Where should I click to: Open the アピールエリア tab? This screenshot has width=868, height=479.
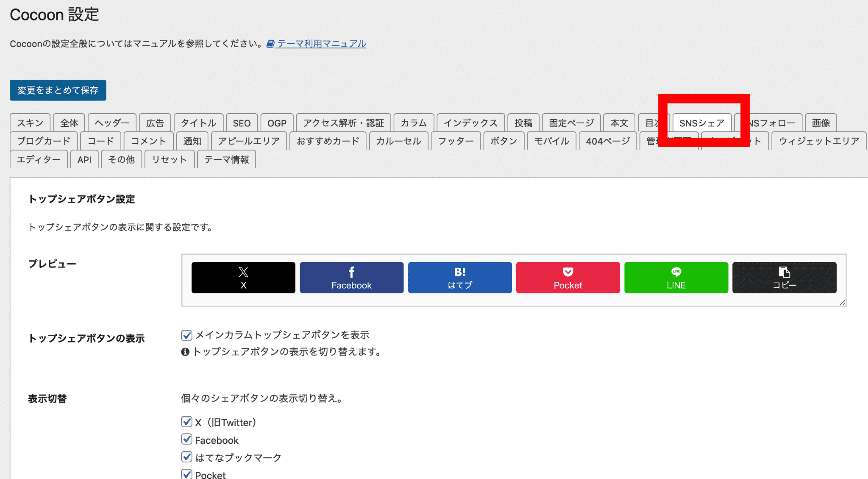click(249, 141)
